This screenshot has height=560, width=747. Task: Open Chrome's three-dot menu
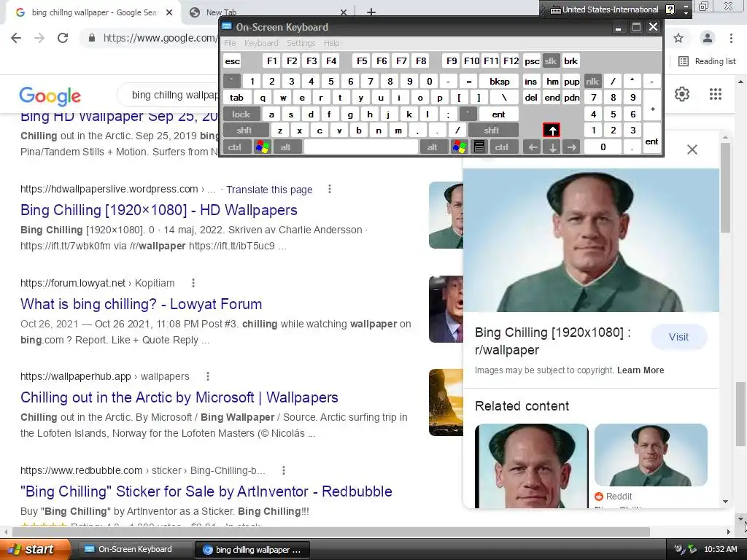click(731, 38)
